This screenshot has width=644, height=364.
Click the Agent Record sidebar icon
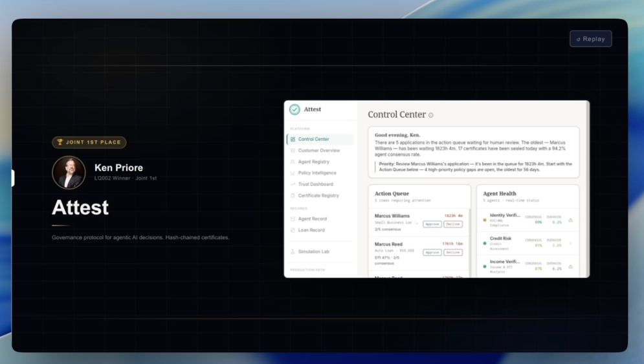(293, 219)
